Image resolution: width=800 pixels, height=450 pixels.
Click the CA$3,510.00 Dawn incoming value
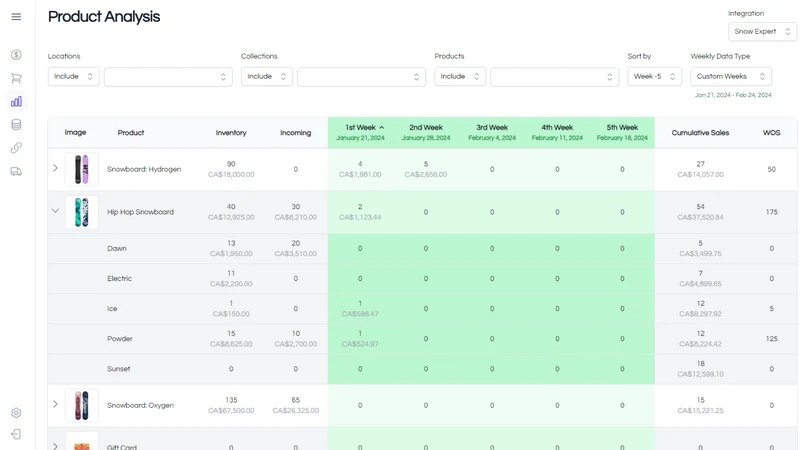295,254
